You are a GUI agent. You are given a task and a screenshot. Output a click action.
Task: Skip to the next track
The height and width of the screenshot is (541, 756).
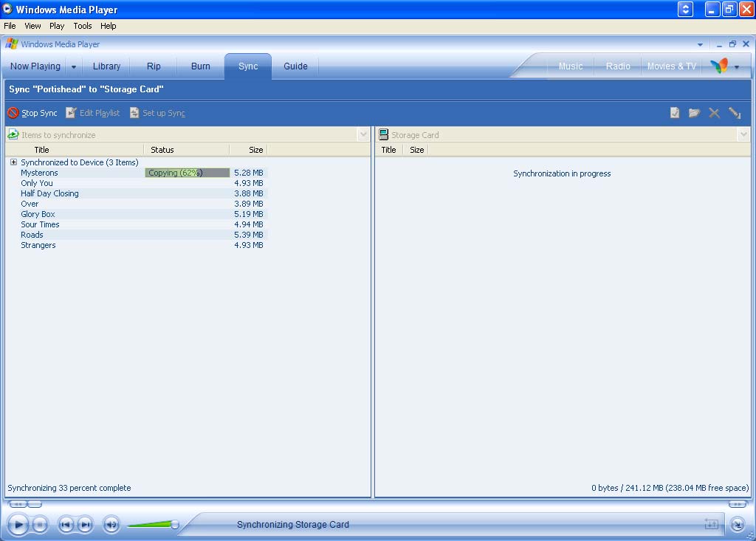86,524
